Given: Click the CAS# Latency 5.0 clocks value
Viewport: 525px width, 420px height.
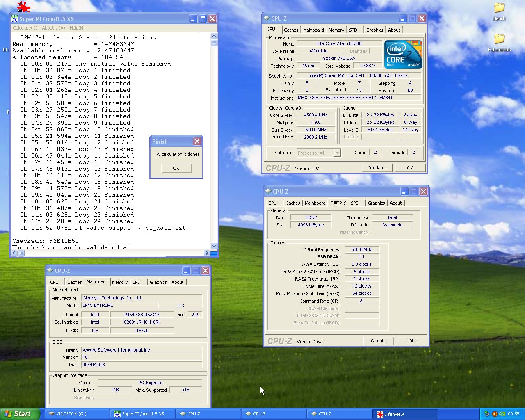Looking at the screenshot, I should (361, 264).
